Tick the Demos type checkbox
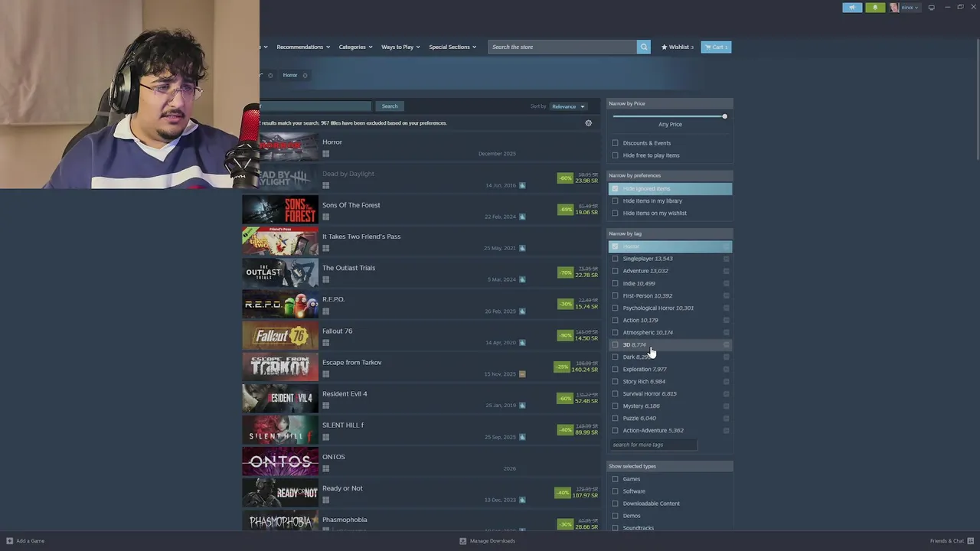 615,516
